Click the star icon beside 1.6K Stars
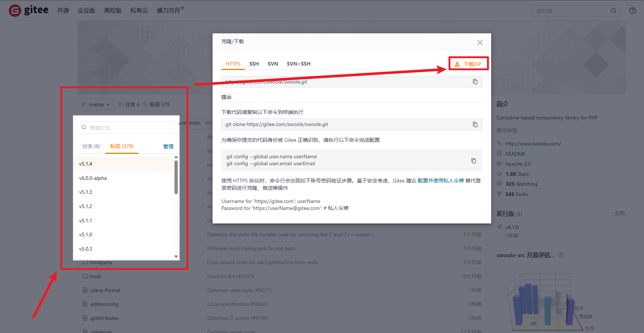Viewport: 644px width, 333px height. (x=500, y=174)
